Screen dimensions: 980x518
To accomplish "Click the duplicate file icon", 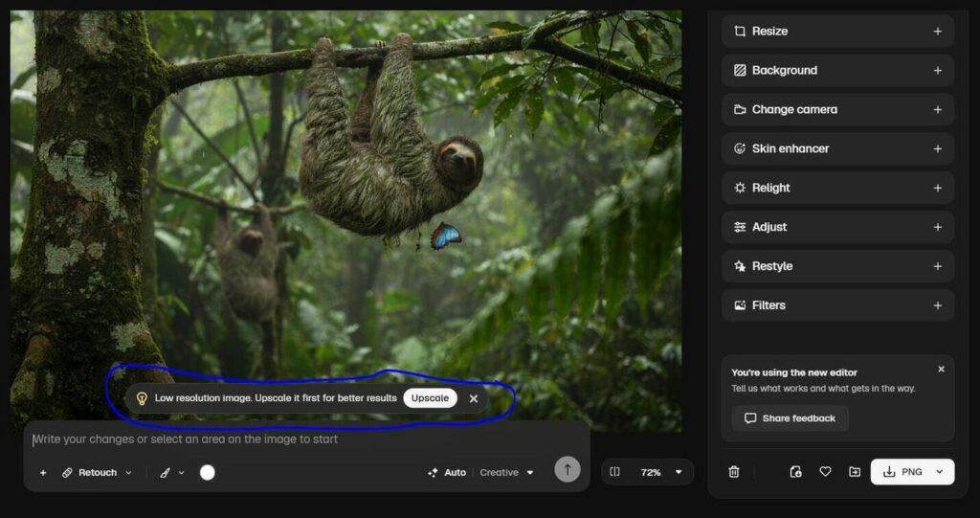I will (795, 472).
